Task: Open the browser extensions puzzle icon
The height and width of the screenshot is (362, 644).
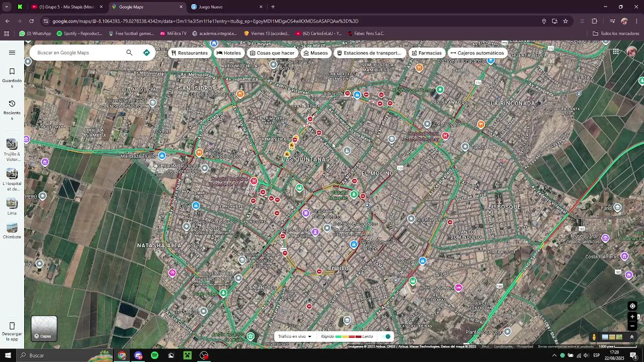Action: click(594, 21)
